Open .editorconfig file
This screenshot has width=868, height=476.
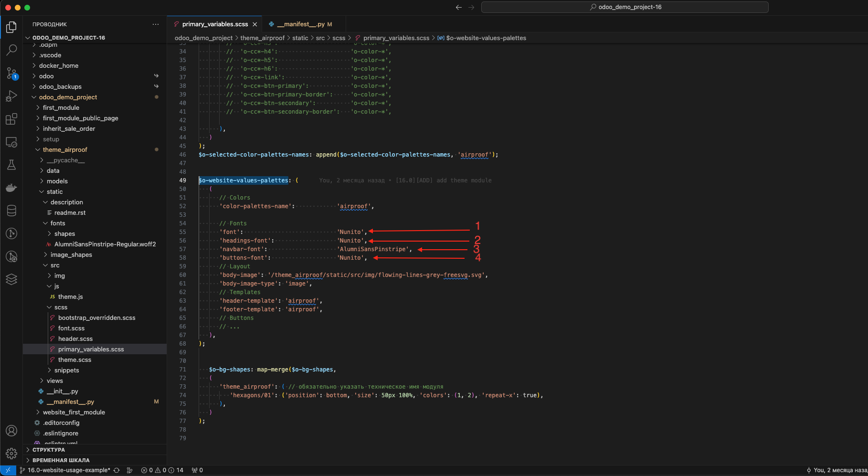[x=95, y=423]
